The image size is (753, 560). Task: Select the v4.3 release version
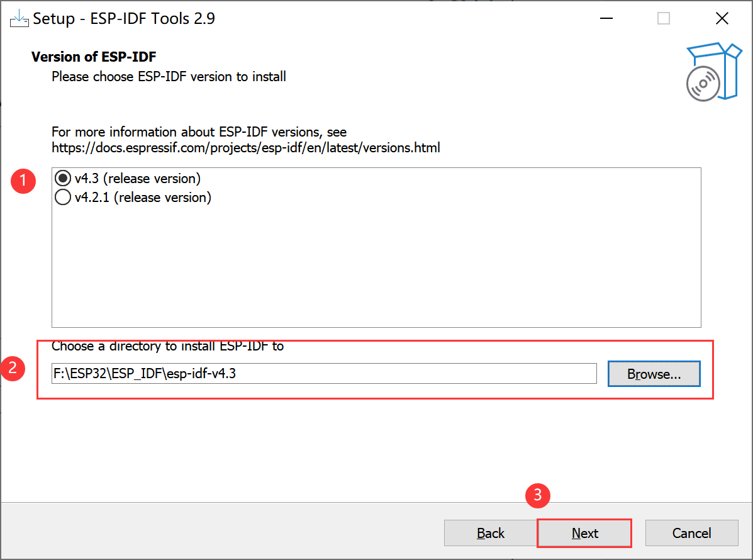tap(62, 178)
